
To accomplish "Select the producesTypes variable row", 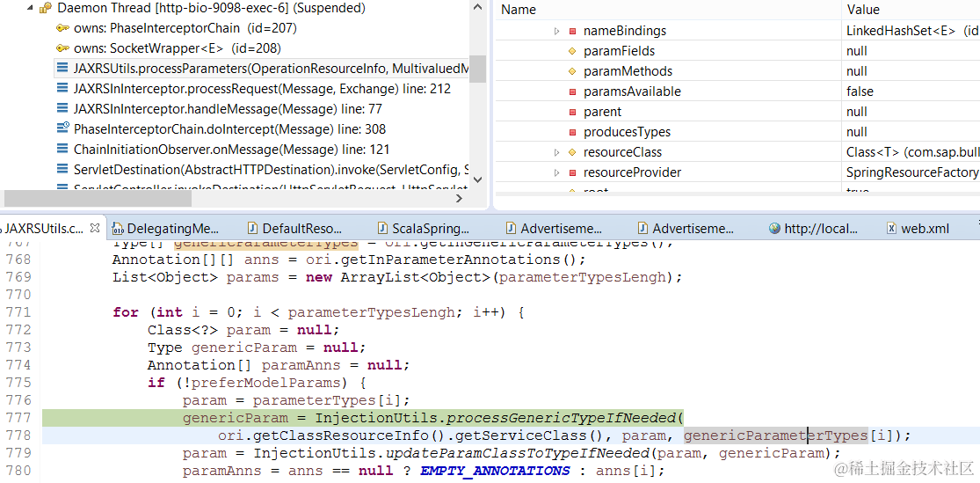I will (x=737, y=132).
